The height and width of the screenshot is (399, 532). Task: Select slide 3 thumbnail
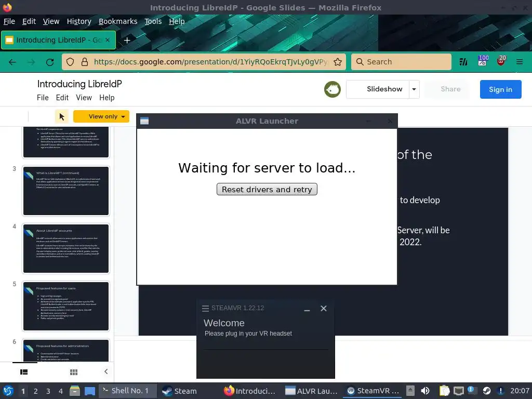[x=66, y=191]
